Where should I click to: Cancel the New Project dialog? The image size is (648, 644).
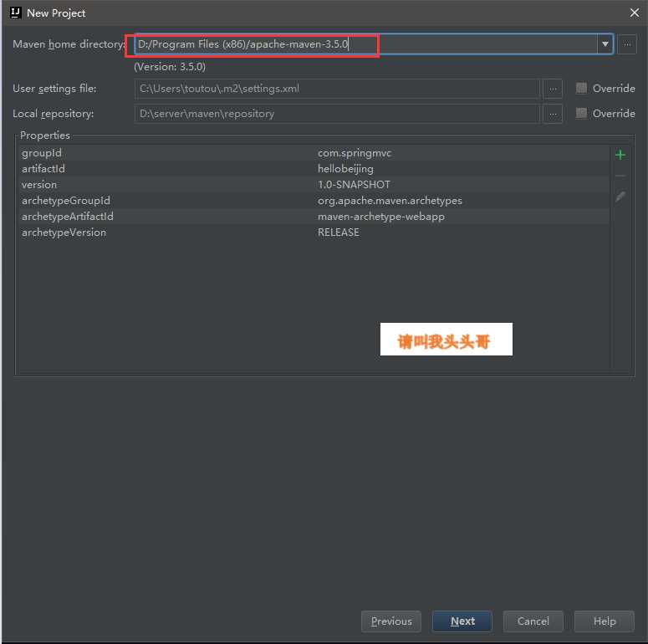click(x=533, y=621)
